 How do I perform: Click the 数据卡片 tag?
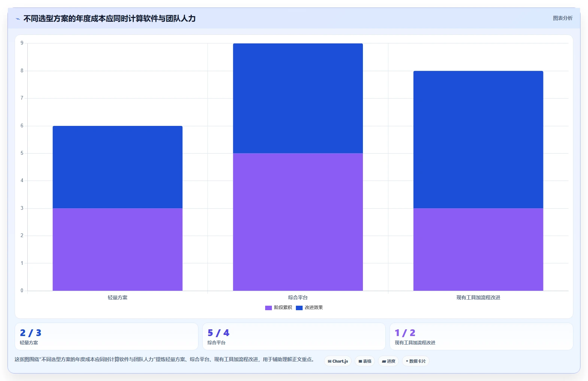416,361
